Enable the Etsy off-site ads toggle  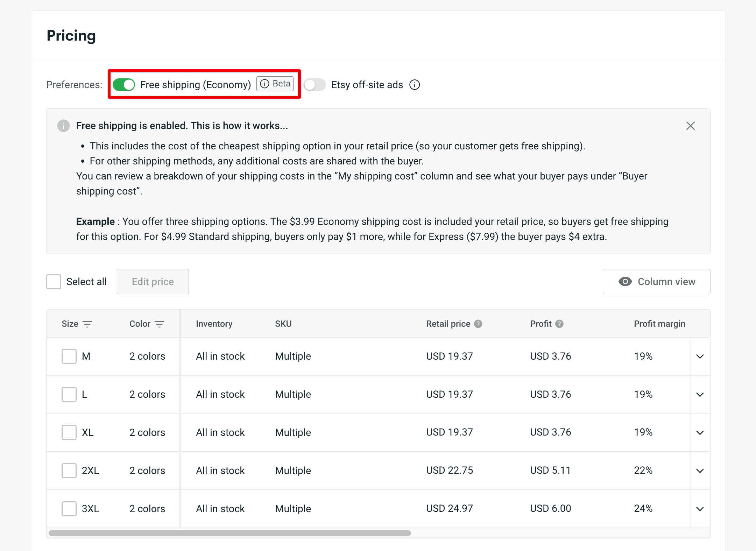314,85
